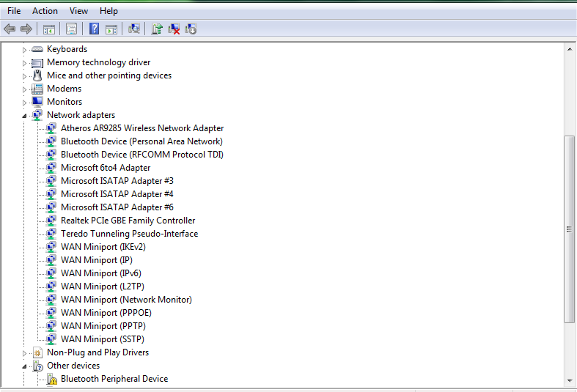Select Bluetooth Device (Personal Area Network)

(x=142, y=141)
